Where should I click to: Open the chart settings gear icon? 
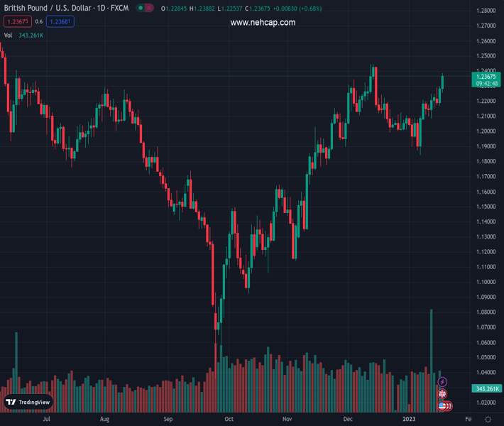coord(488,420)
